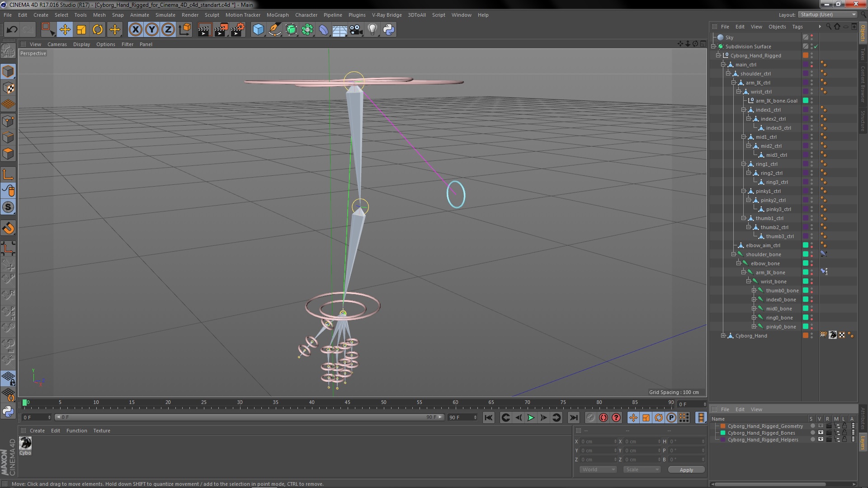Expand the Cyborg_Hand tree node
Viewport: 868px width, 488px height.
click(x=723, y=336)
